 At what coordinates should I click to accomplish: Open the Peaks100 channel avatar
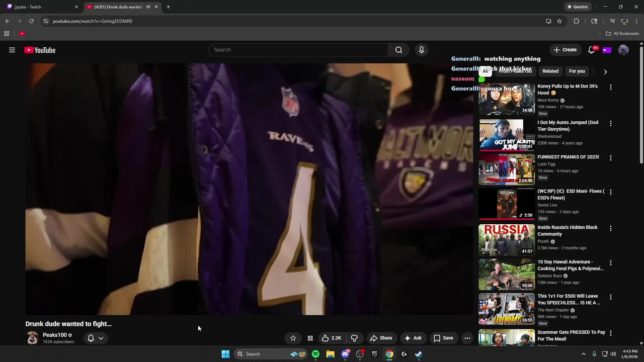click(32, 338)
